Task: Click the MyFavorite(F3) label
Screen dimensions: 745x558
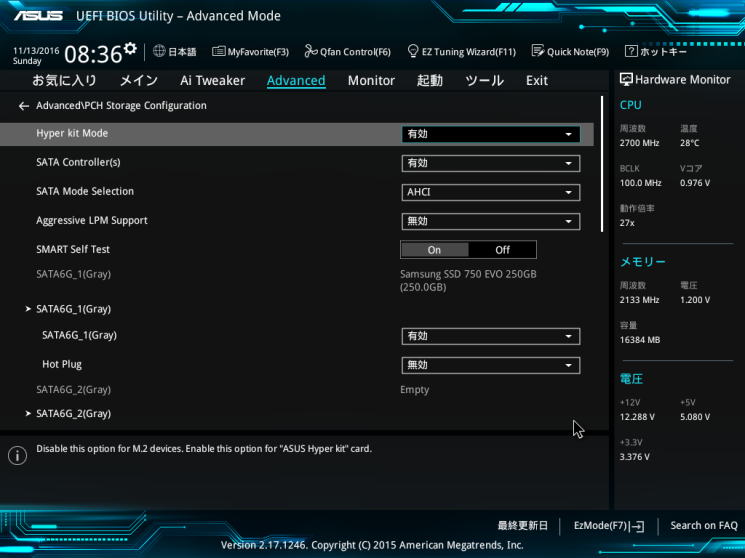Action: (258, 52)
